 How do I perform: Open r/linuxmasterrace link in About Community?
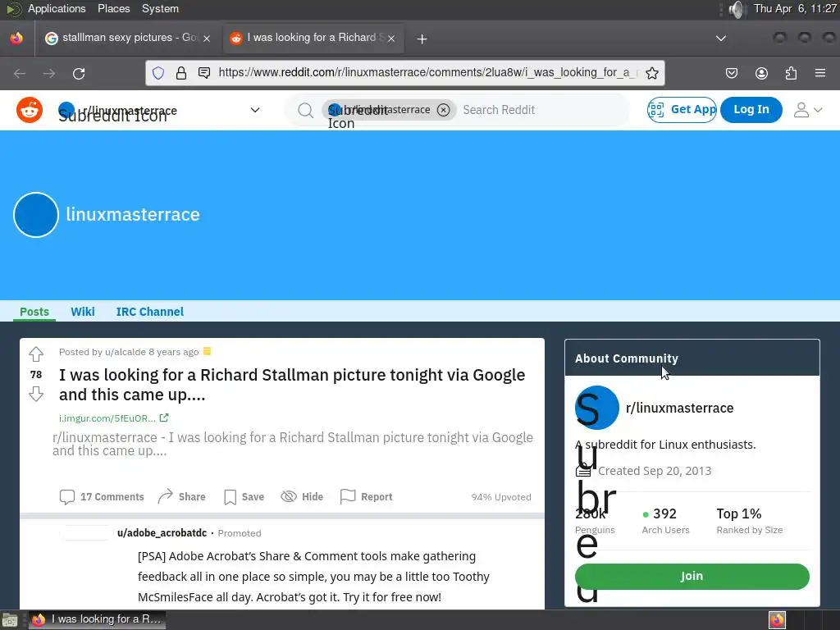coord(679,409)
